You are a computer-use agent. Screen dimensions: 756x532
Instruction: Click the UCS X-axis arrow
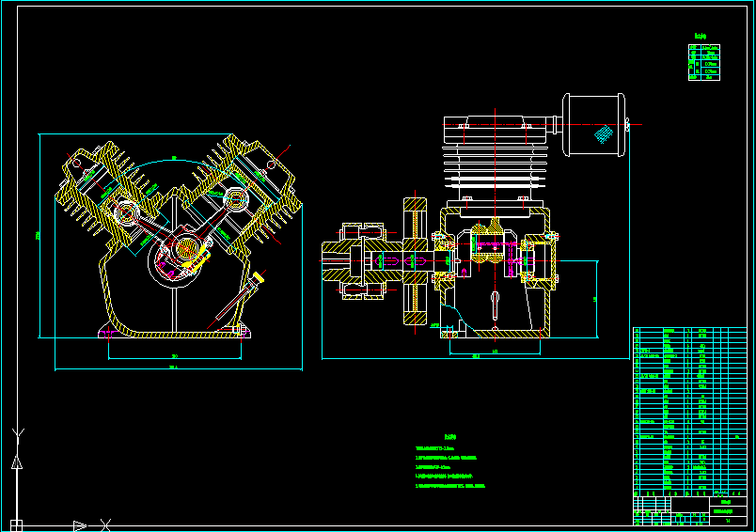point(80,525)
